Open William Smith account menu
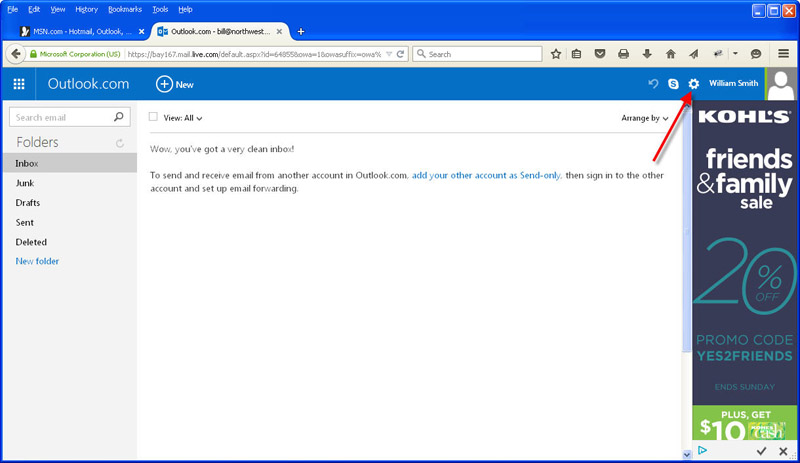 [733, 83]
